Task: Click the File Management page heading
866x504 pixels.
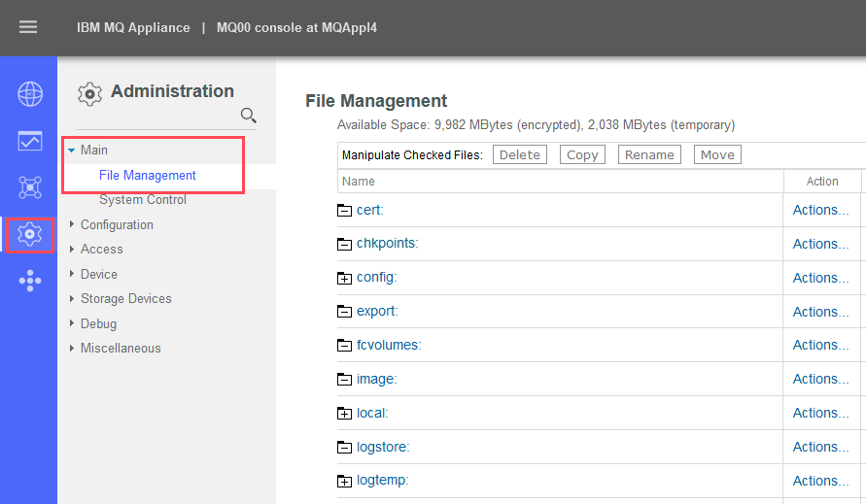Action: (376, 101)
